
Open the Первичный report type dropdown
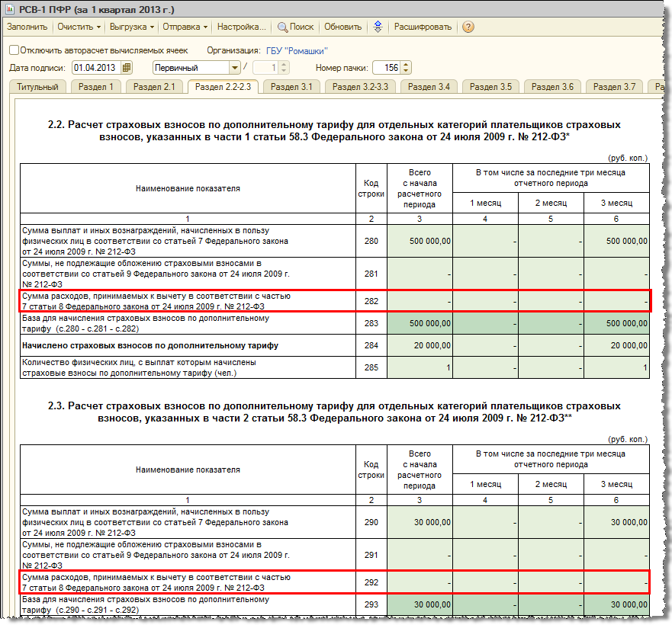[x=234, y=68]
